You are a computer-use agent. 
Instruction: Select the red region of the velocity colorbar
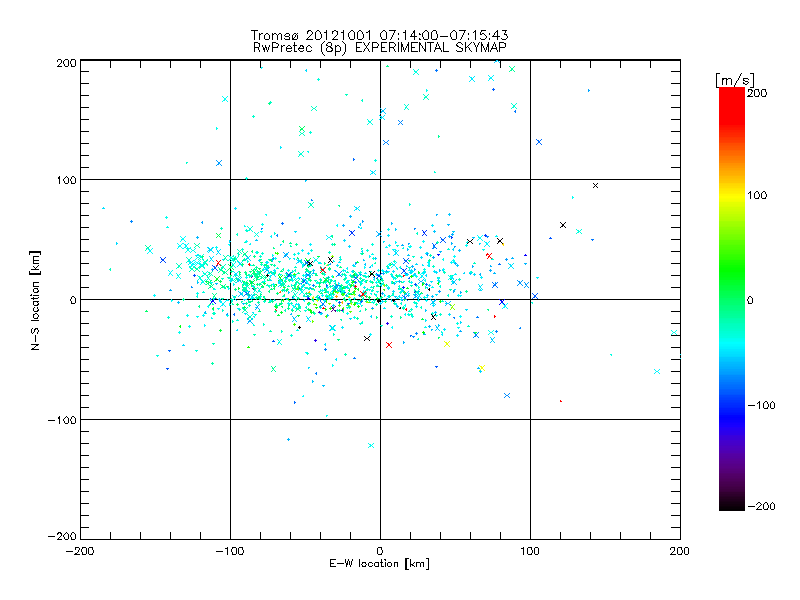[732, 105]
